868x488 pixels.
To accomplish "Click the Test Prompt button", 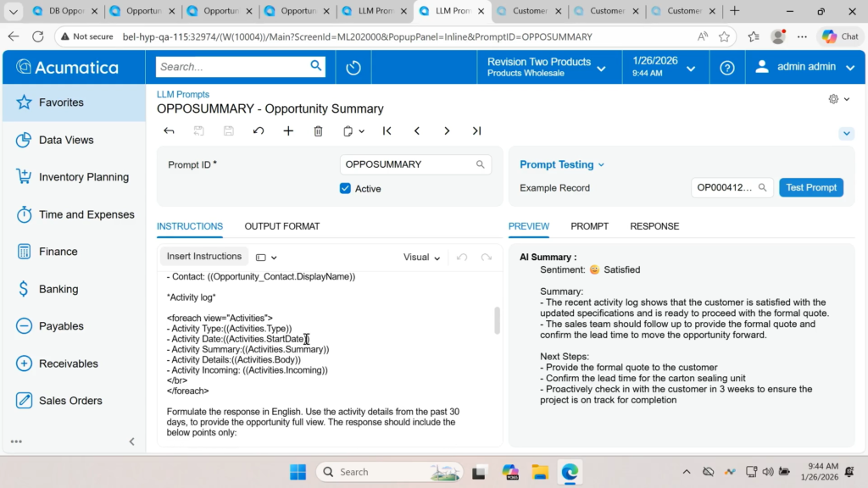I will (x=810, y=188).
